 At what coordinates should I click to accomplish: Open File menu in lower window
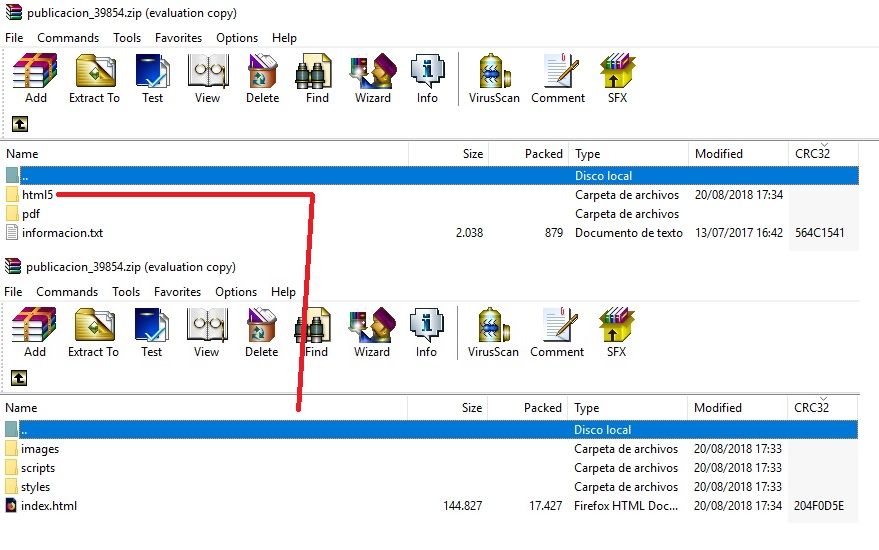click(x=13, y=292)
